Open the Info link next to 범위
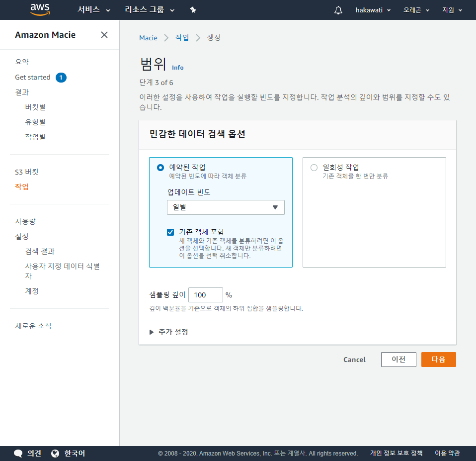Screen dimensions: 476x461 pos(177,68)
